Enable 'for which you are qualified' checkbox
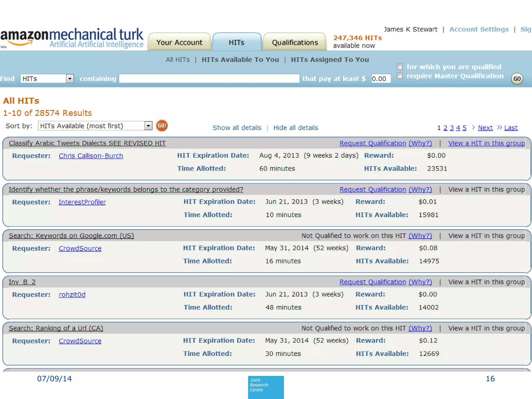 (x=400, y=67)
